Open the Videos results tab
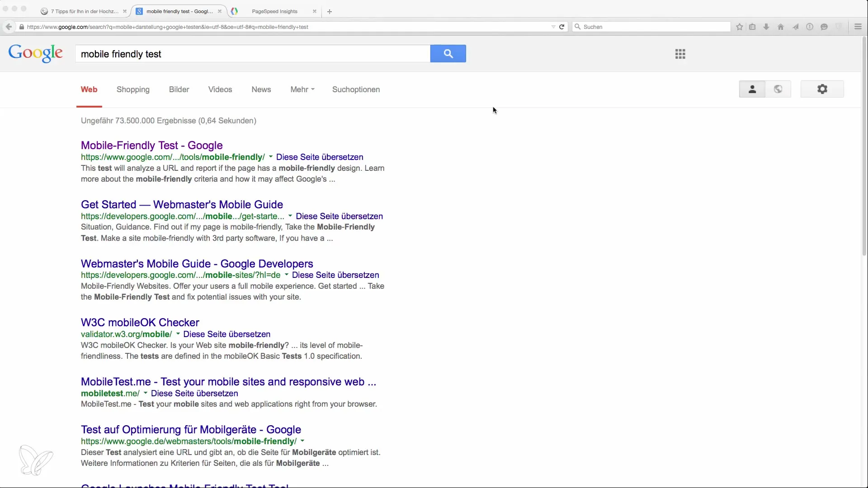 click(x=220, y=89)
